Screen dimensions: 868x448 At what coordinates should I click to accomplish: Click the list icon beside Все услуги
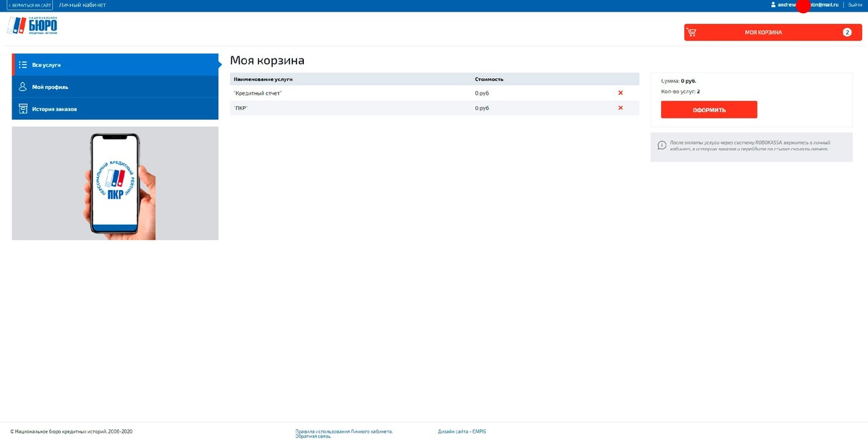(23, 65)
